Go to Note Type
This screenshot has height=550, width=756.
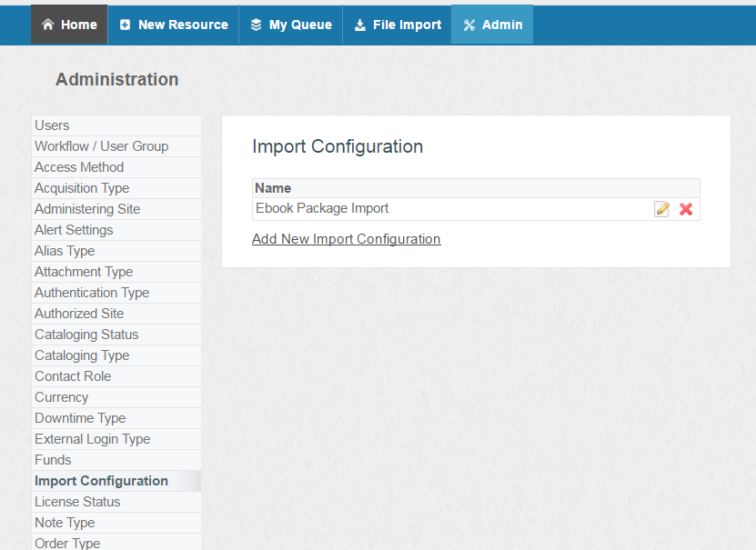[116, 523]
